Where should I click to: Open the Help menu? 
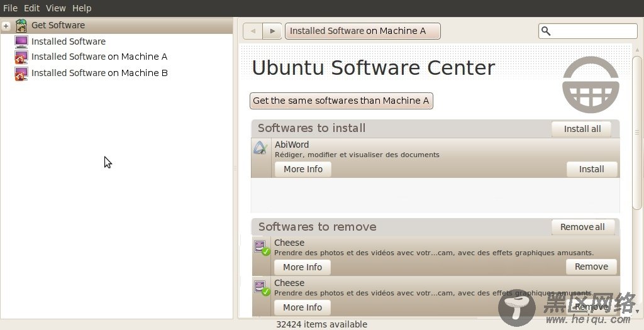tap(82, 8)
